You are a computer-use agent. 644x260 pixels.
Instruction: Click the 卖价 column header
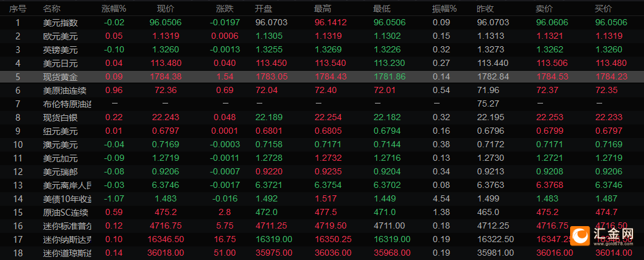point(545,8)
